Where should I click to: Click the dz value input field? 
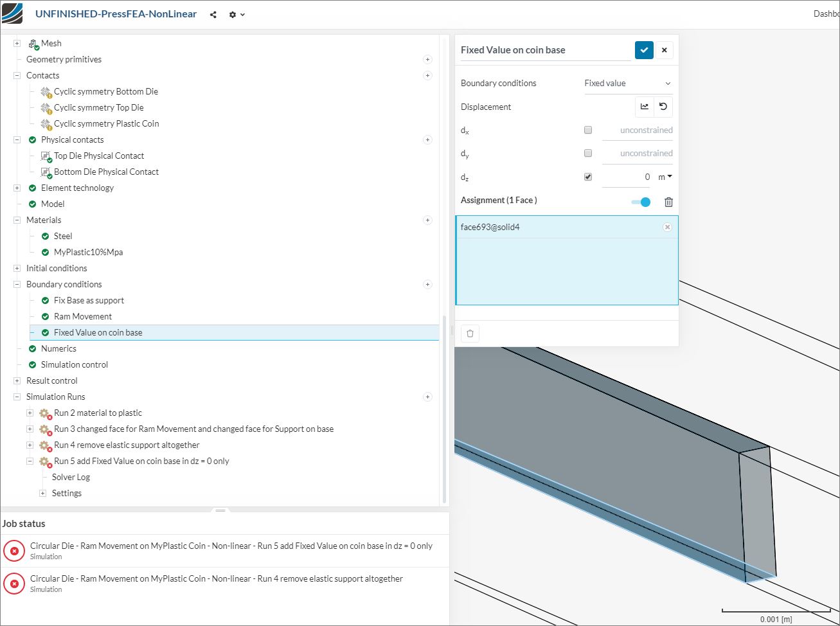627,177
